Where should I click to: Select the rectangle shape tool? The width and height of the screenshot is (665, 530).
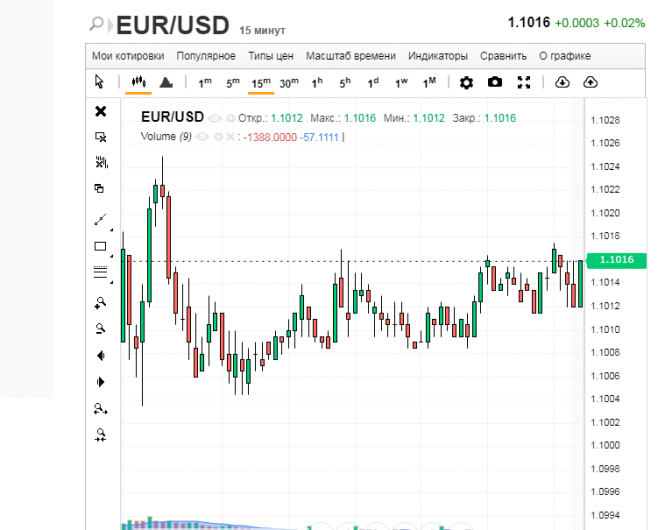pos(100,246)
